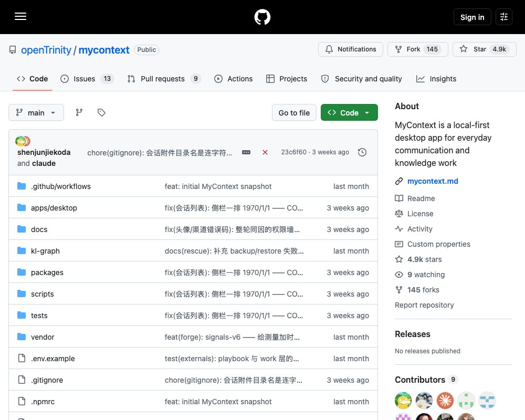Image resolution: width=525 pixels, height=420 pixels.
Task: View tags via the tag icon
Action: [x=101, y=112]
